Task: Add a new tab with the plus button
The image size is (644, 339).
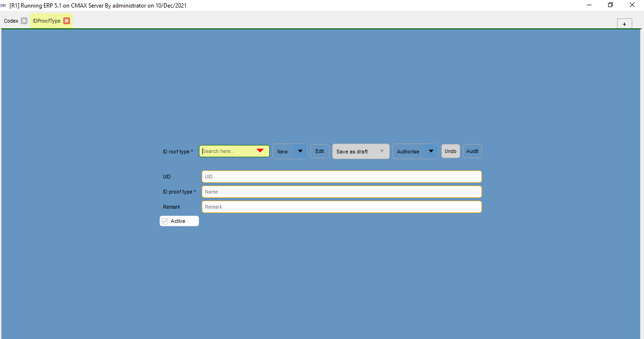Action: coord(624,24)
